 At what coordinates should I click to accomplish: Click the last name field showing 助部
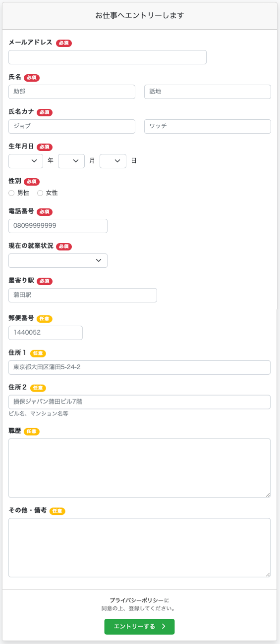(72, 92)
